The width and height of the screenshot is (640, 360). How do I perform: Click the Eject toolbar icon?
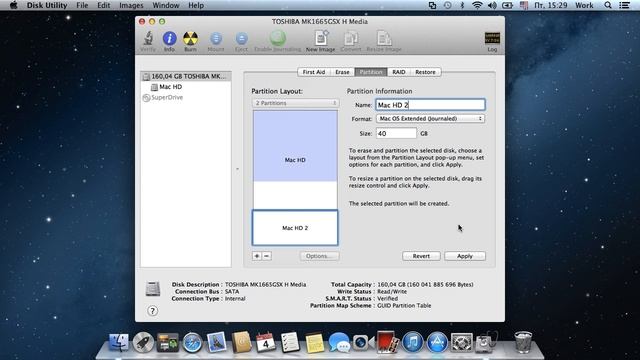[x=241, y=41]
